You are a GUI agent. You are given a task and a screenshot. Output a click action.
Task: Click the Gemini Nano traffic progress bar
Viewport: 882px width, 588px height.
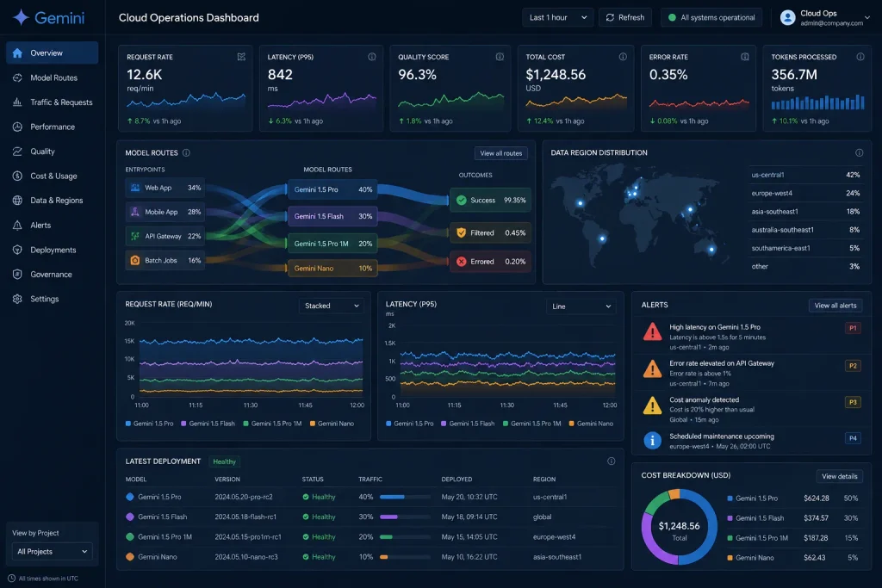click(405, 557)
